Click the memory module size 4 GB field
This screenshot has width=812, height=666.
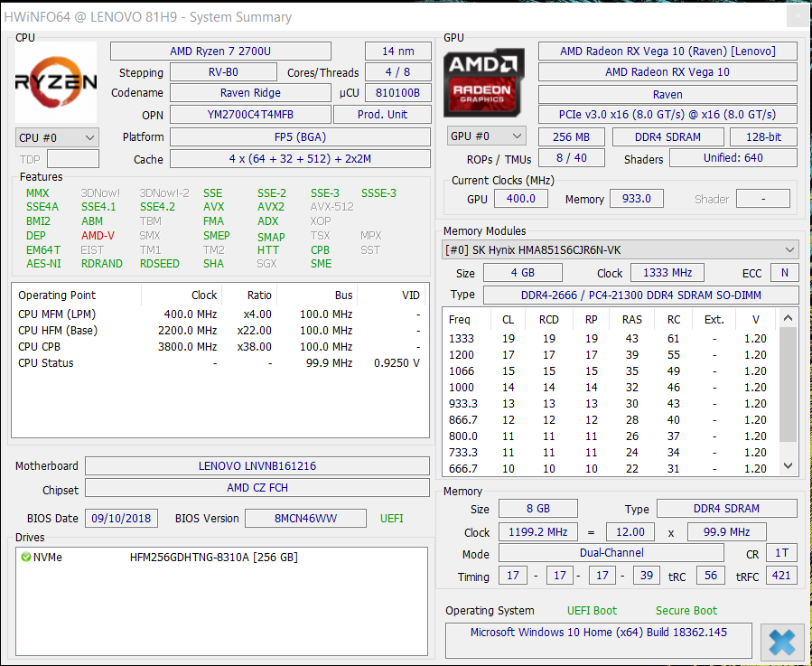click(x=523, y=273)
